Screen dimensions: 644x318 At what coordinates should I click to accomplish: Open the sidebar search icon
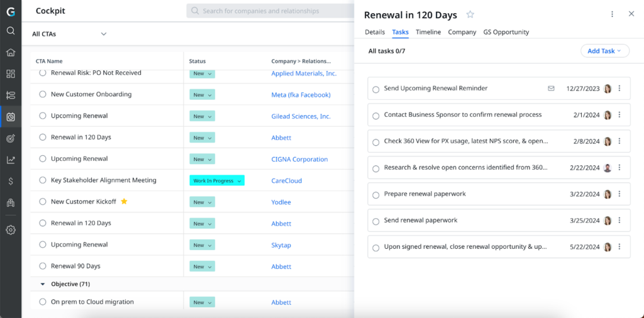point(11,31)
